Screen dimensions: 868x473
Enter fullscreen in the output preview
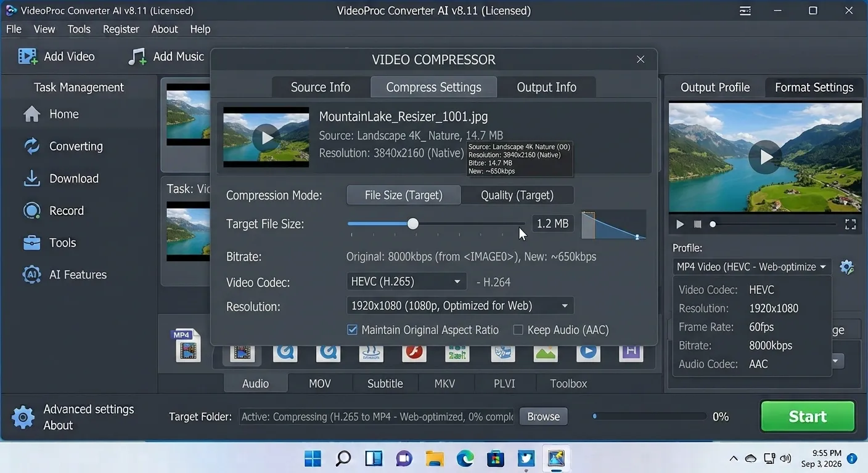pos(850,224)
